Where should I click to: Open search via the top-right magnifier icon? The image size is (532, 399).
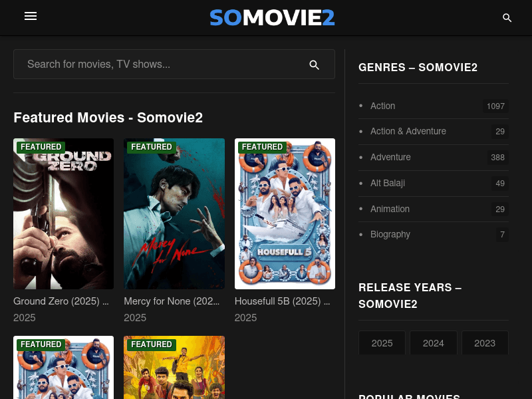pyautogui.click(x=507, y=18)
